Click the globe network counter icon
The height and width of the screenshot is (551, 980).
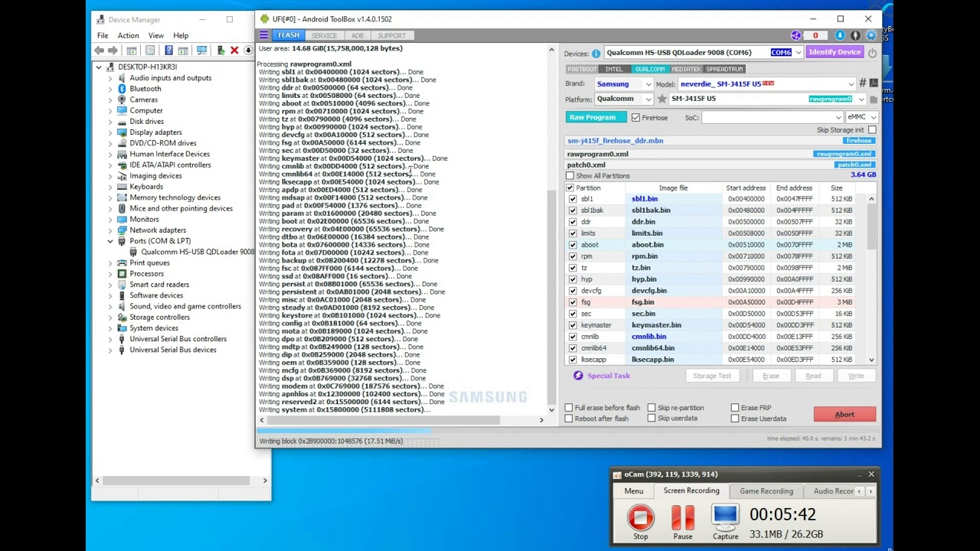click(x=796, y=35)
